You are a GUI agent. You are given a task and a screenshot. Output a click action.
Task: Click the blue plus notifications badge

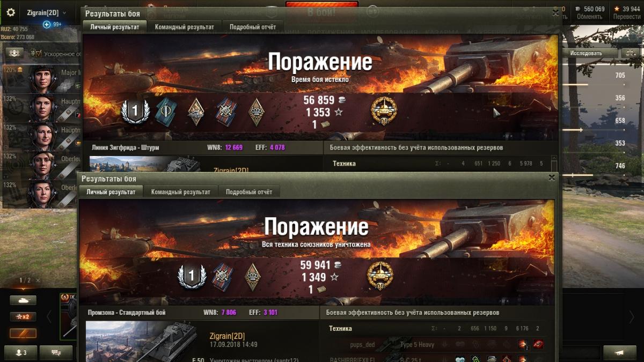(x=47, y=24)
